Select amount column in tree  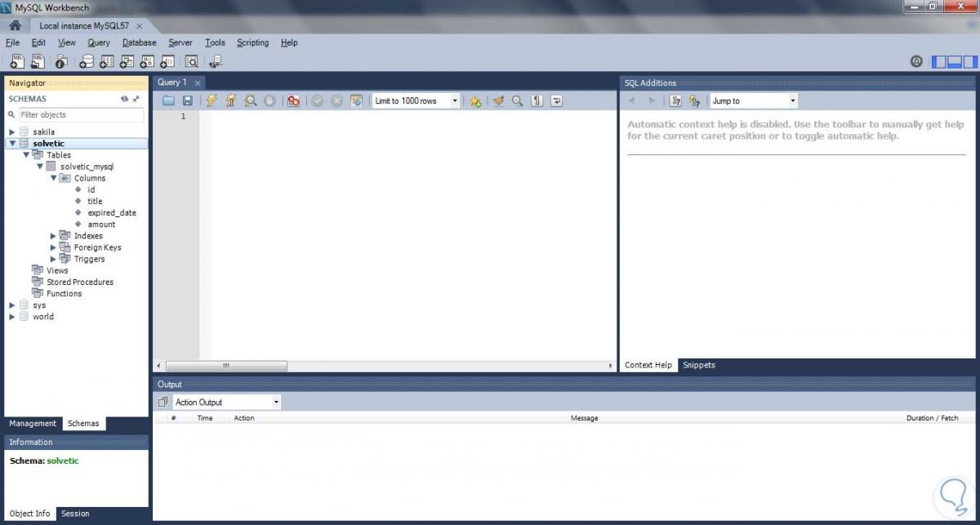point(101,224)
